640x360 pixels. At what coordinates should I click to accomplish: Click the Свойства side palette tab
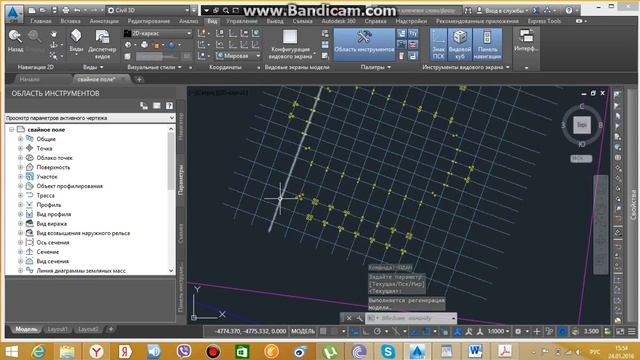coord(633,206)
